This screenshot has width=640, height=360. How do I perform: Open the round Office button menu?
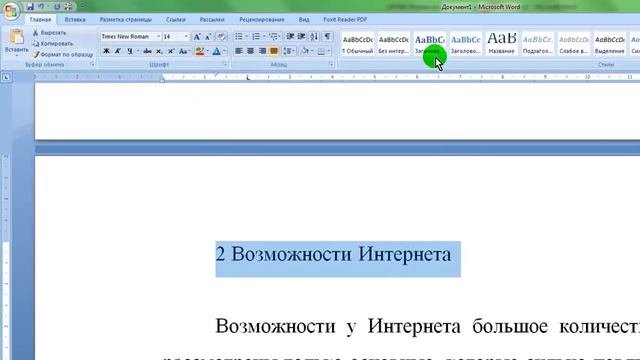tap(11, 10)
